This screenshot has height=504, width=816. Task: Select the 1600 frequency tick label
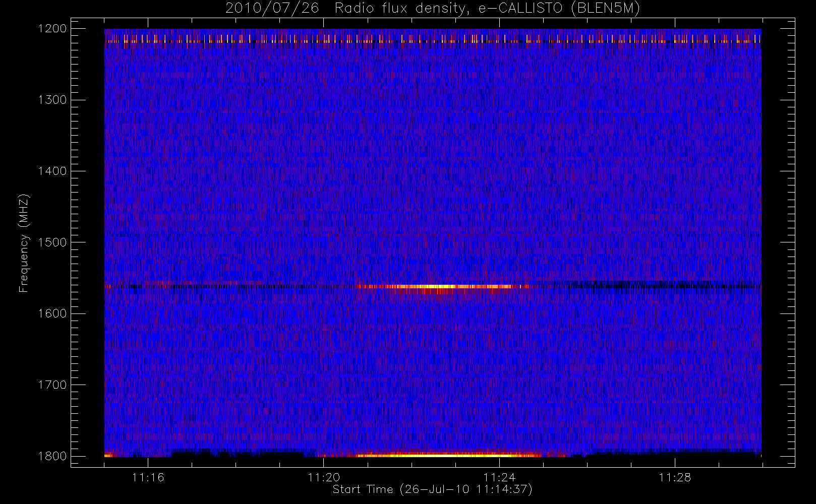click(52, 313)
